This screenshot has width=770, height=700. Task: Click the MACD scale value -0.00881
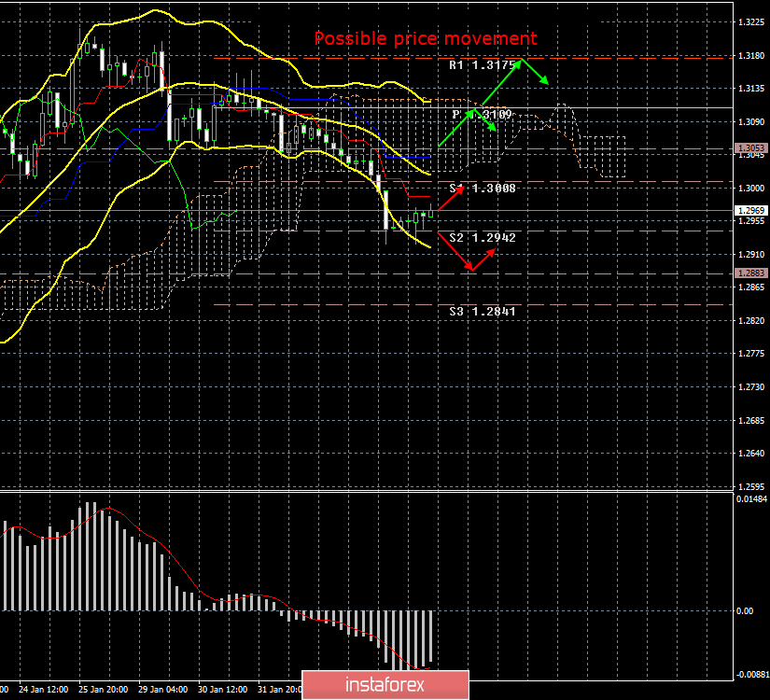click(x=752, y=675)
